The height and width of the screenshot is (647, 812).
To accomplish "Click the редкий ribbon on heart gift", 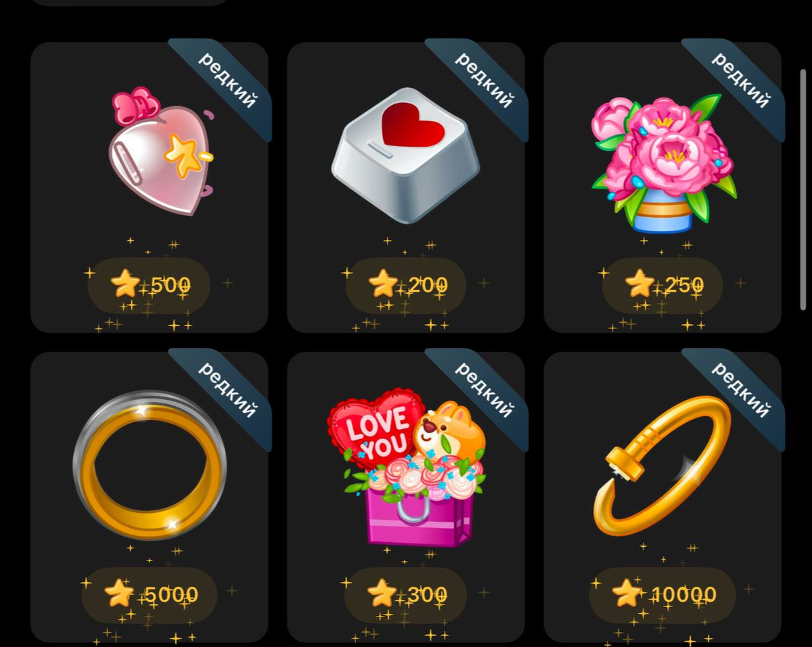I will (227, 81).
